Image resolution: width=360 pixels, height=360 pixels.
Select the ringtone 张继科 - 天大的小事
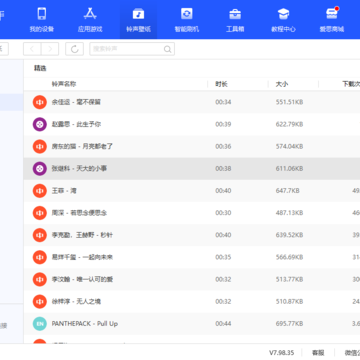coord(79,169)
